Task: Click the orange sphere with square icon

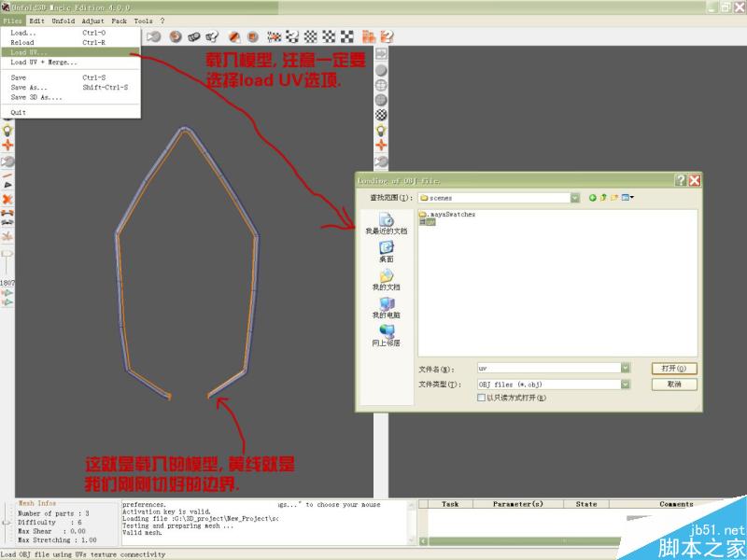Action: tap(252, 36)
